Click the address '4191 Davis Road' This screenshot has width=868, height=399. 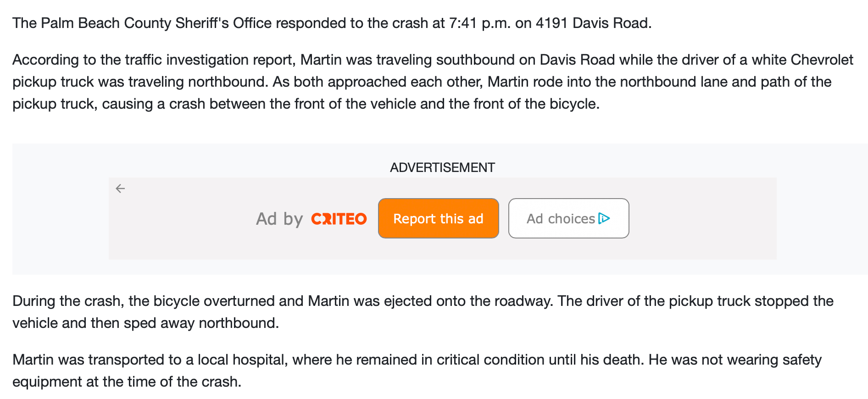tap(593, 23)
